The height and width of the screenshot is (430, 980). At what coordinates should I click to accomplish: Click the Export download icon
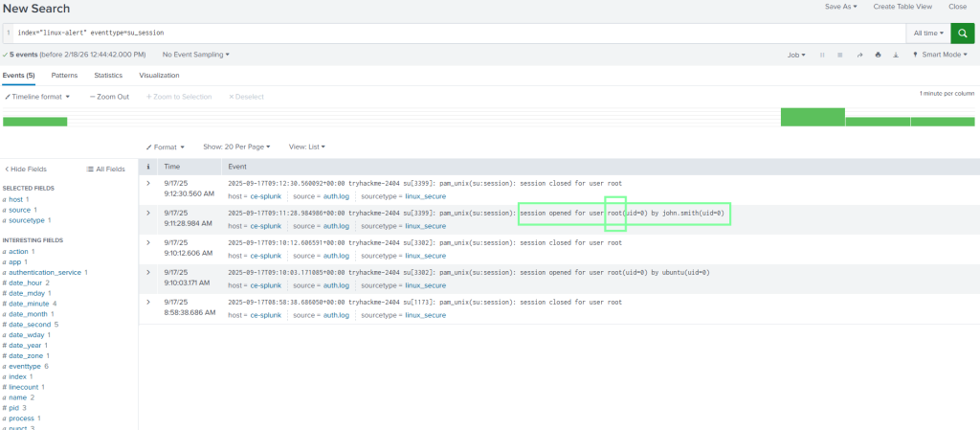(x=897, y=56)
